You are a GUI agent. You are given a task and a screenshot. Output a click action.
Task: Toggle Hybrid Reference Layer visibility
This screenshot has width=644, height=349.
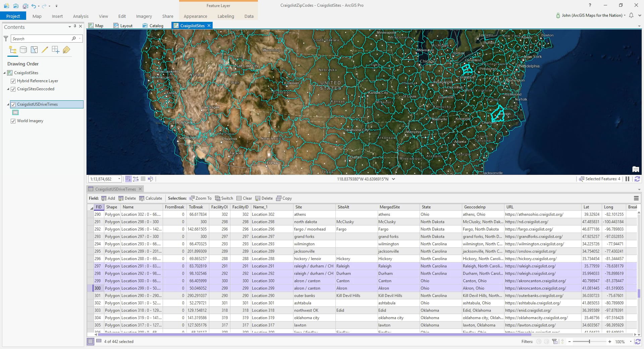[x=13, y=81]
